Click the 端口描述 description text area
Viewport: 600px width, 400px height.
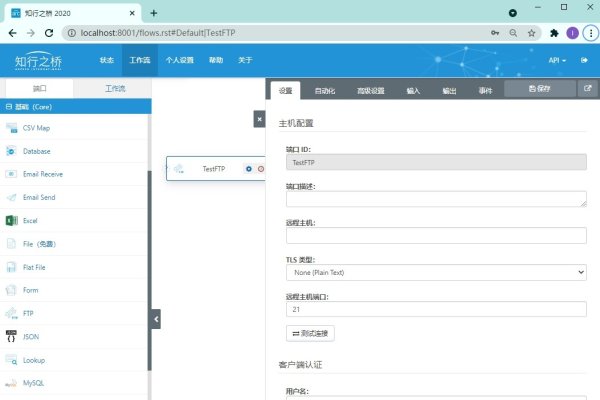coord(436,199)
